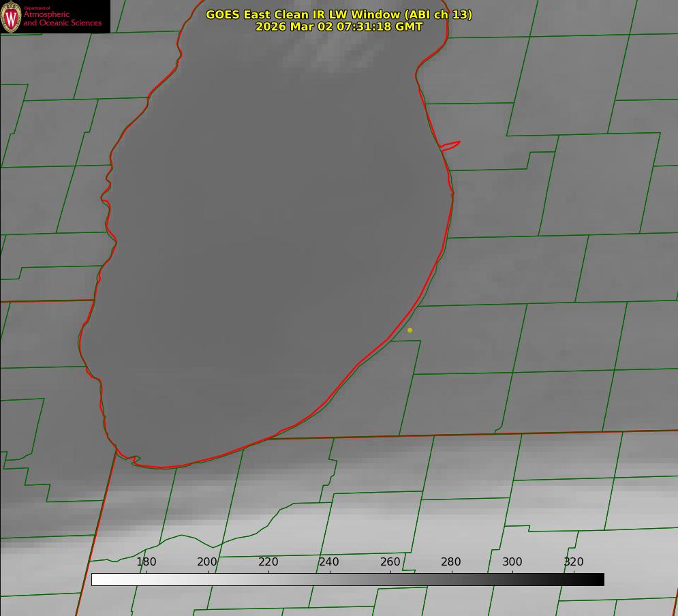This screenshot has height=616, width=678.
Task: Click the '320' colorbar label
Action: point(574,561)
